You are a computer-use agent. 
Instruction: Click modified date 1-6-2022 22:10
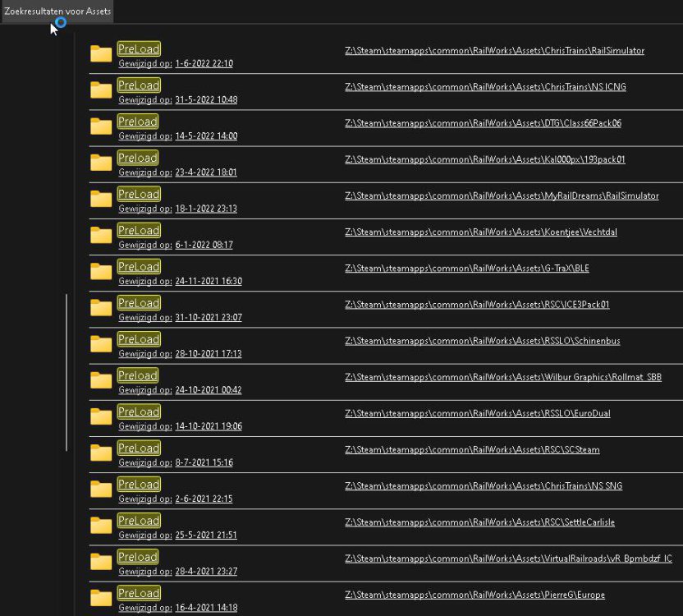pos(204,63)
